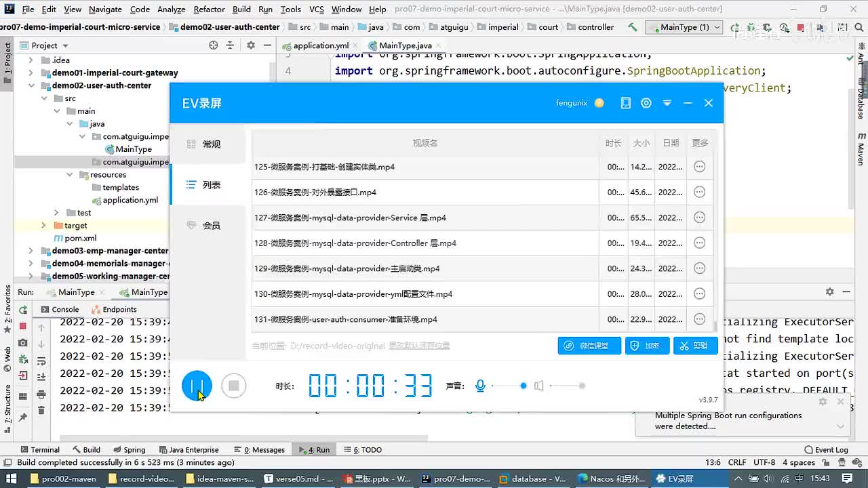
Task: Open the 会员 tab in EV recorder
Action: [208, 225]
